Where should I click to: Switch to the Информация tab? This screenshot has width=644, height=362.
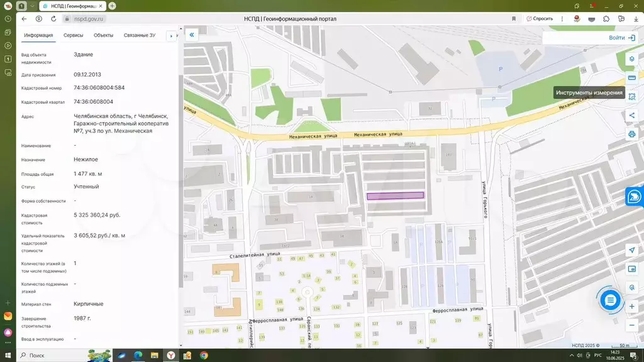38,35
